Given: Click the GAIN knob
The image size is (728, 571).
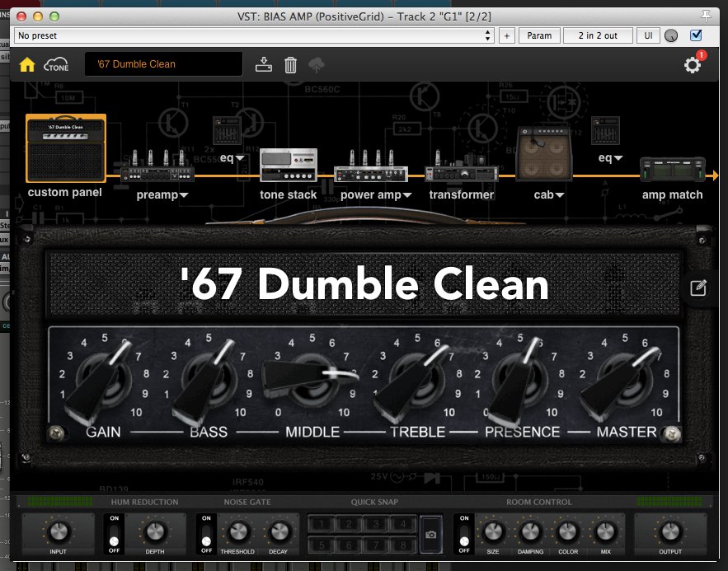Looking at the screenshot, I should (x=103, y=381).
